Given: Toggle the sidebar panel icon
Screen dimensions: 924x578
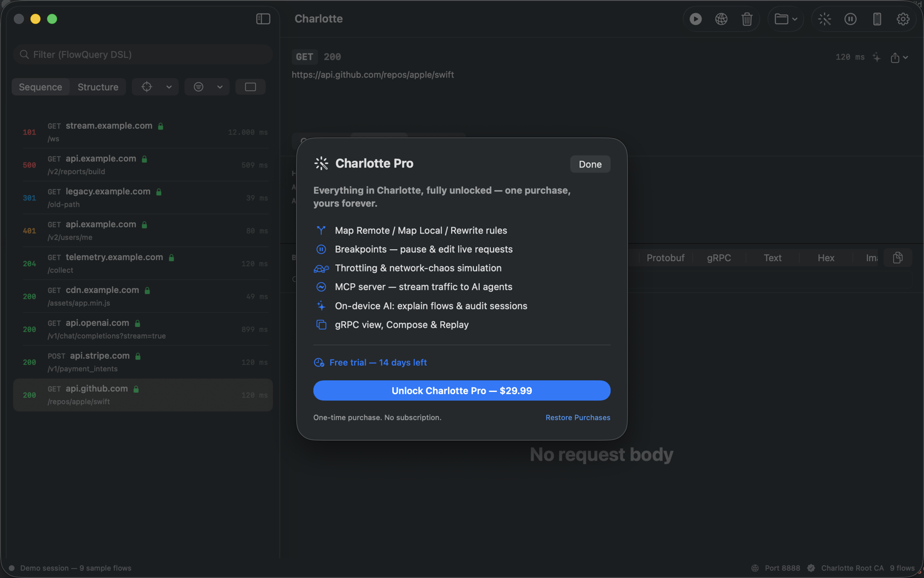Looking at the screenshot, I should click(263, 19).
